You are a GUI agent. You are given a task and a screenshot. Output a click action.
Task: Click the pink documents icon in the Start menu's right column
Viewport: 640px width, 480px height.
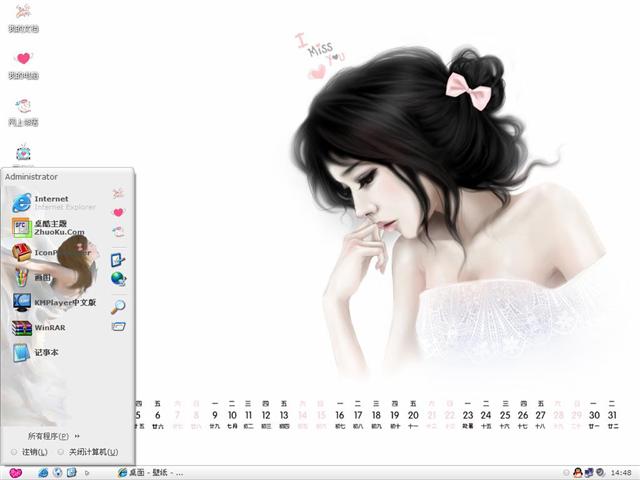click(118, 193)
